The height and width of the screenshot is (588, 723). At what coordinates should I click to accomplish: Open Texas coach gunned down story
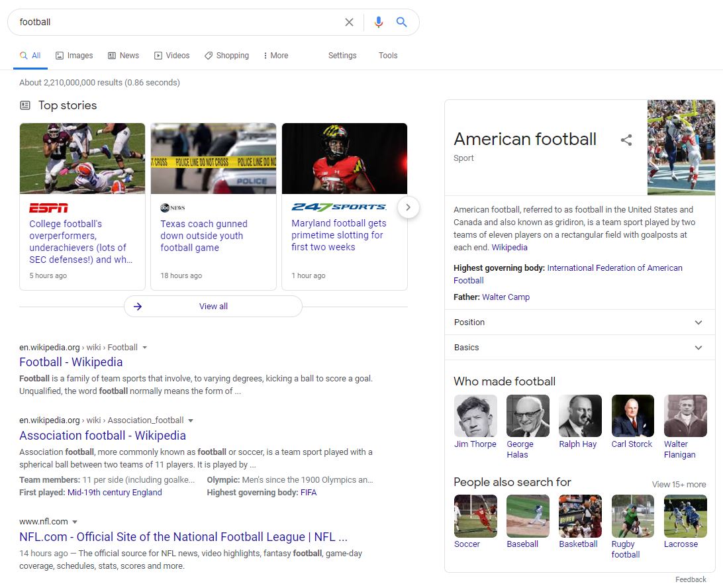tap(204, 236)
